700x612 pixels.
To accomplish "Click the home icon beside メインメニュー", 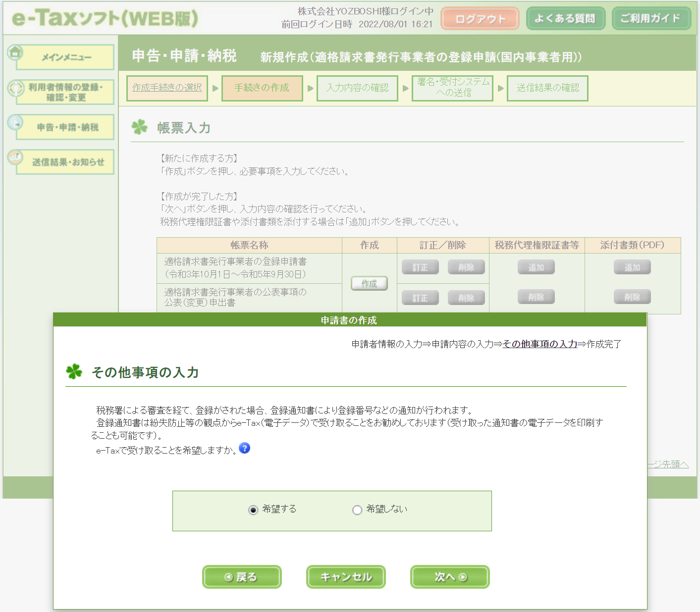I will click(15, 51).
